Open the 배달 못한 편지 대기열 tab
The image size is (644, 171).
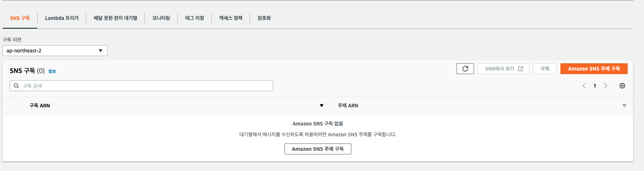[x=115, y=18]
